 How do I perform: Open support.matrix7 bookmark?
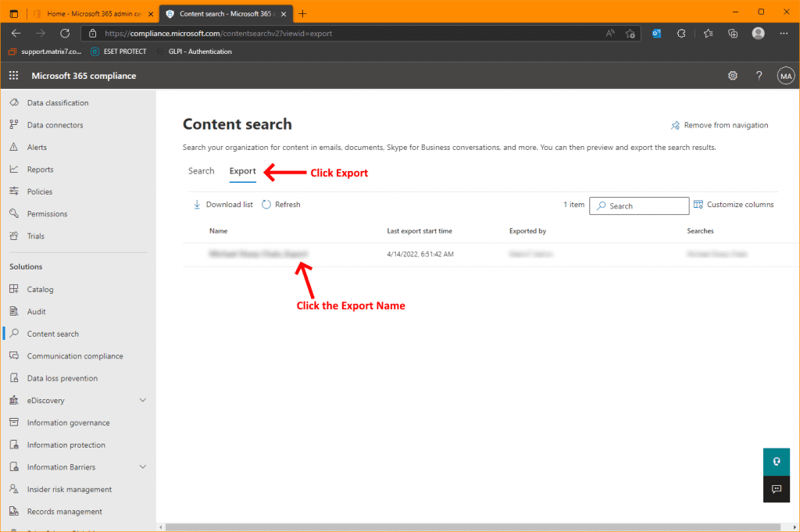point(45,52)
